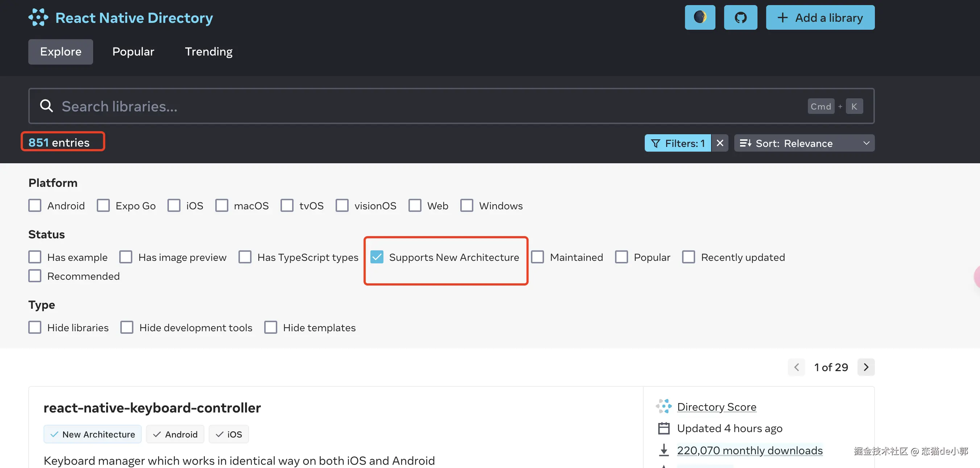Go to previous page with left chevron
980x468 pixels.
click(x=796, y=367)
